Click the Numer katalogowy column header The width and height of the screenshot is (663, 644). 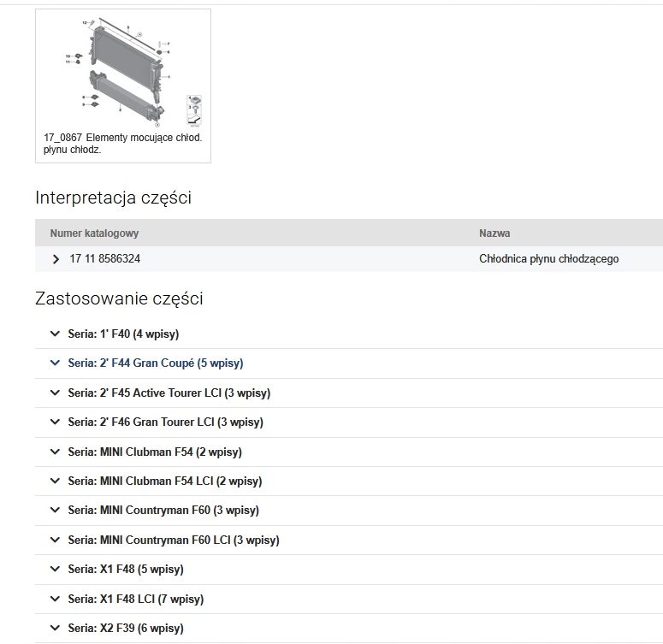tap(94, 233)
